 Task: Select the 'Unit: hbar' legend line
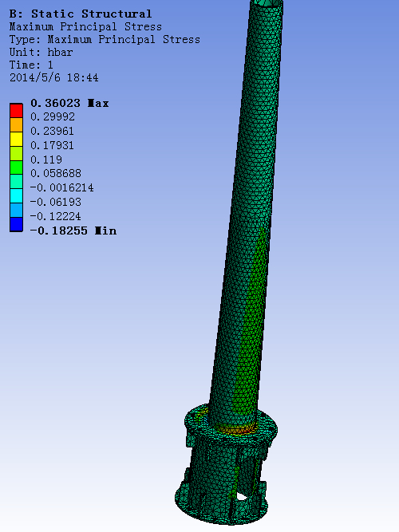(41, 53)
